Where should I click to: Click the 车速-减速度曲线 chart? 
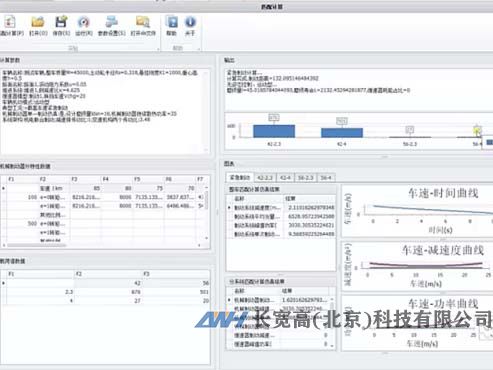click(x=417, y=266)
